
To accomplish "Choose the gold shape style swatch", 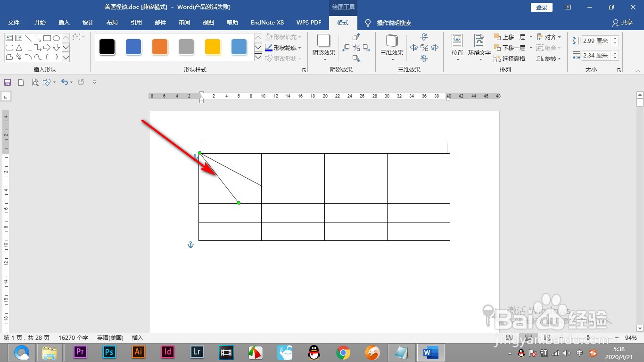I will pos(213,47).
